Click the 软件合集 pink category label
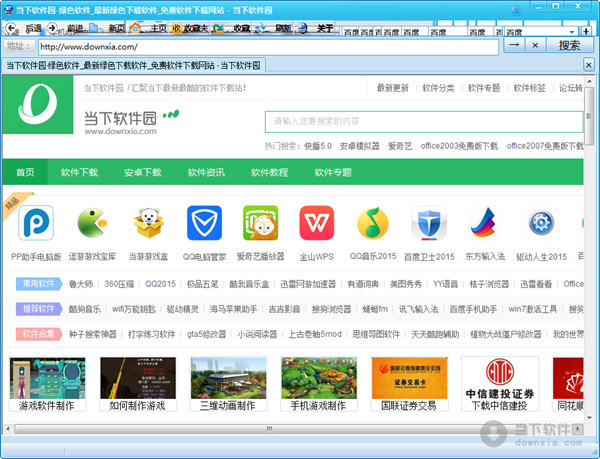Image resolution: width=600 pixels, height=459 pixels. pyautogui.click(x=39, y=334)
